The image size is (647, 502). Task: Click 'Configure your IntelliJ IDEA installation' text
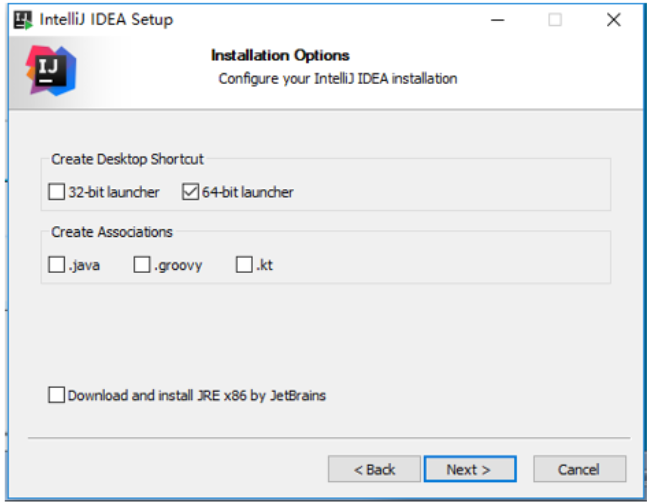(338, 78)
